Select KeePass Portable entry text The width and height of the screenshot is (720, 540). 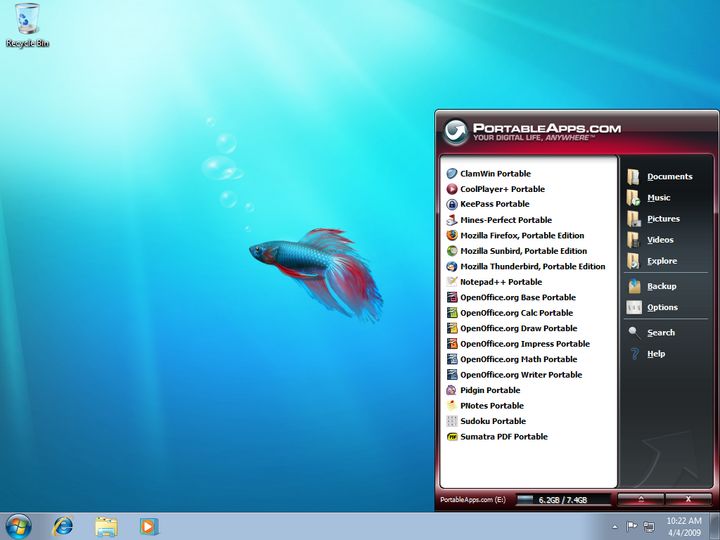click(x=495, y=204)
